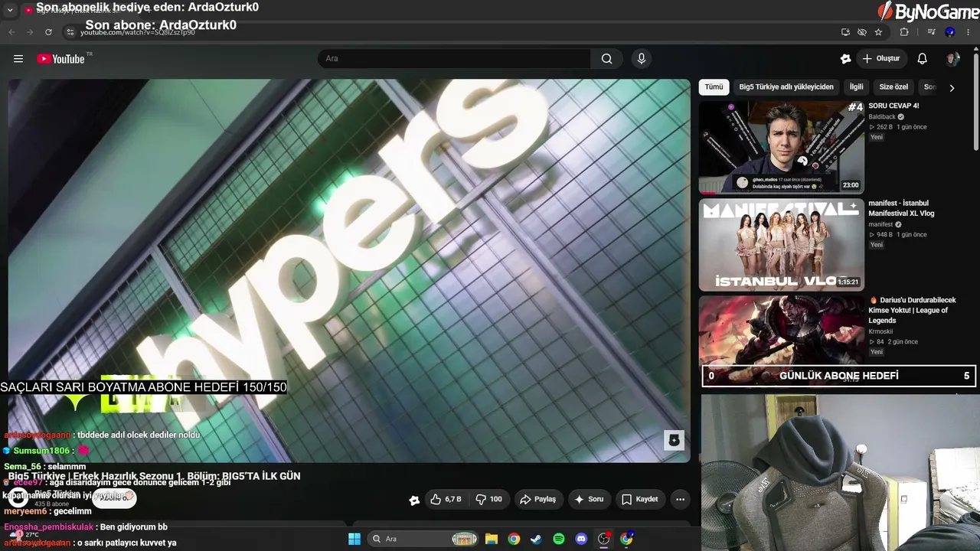Save the video with Kaydet
This screenshot has height=551, width=980.
[639, 499]
